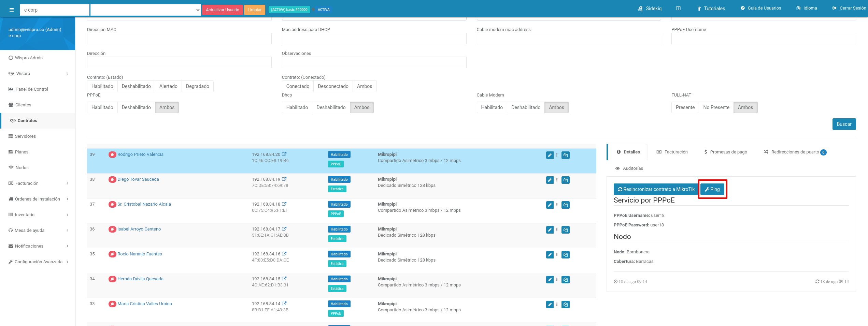Edit contract of Hernán Dávila Quesada
The width and height of the screenshot is (868, 326).
550,280
